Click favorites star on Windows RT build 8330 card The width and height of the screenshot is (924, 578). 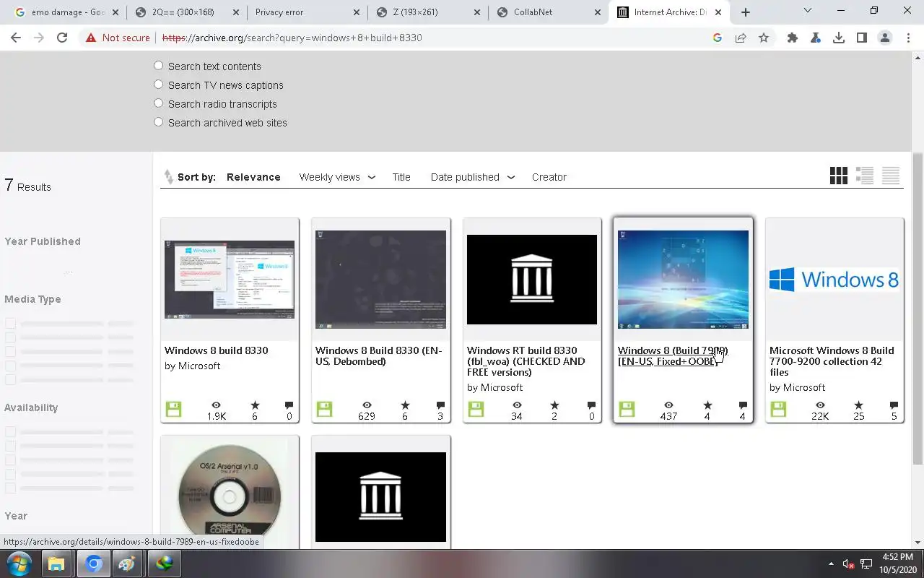click(x=554, y=405)
